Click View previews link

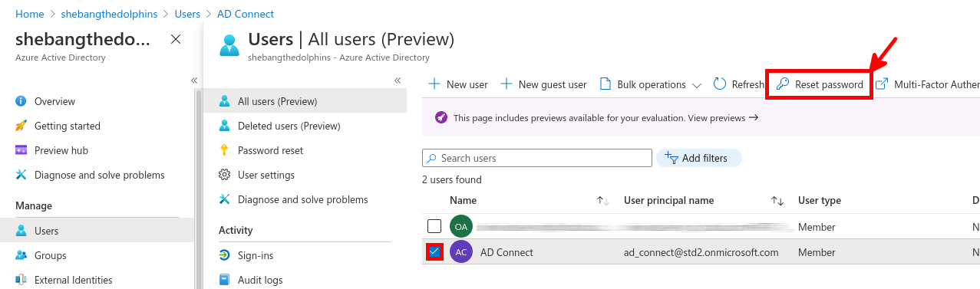click(723, 118)
